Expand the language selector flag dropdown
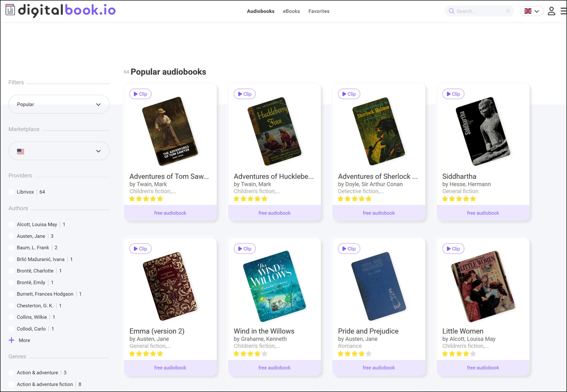This screenshot has width=567, height=392. click(x=531, y=11)
